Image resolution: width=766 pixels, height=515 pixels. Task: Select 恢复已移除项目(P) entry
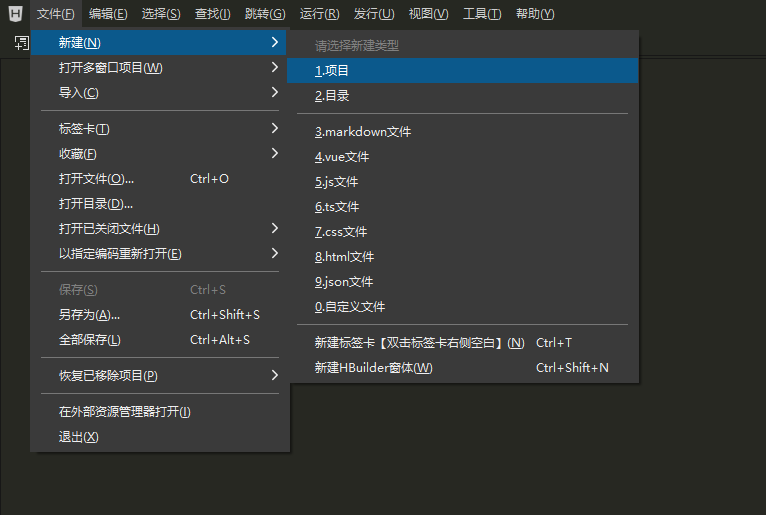[160, 375]
